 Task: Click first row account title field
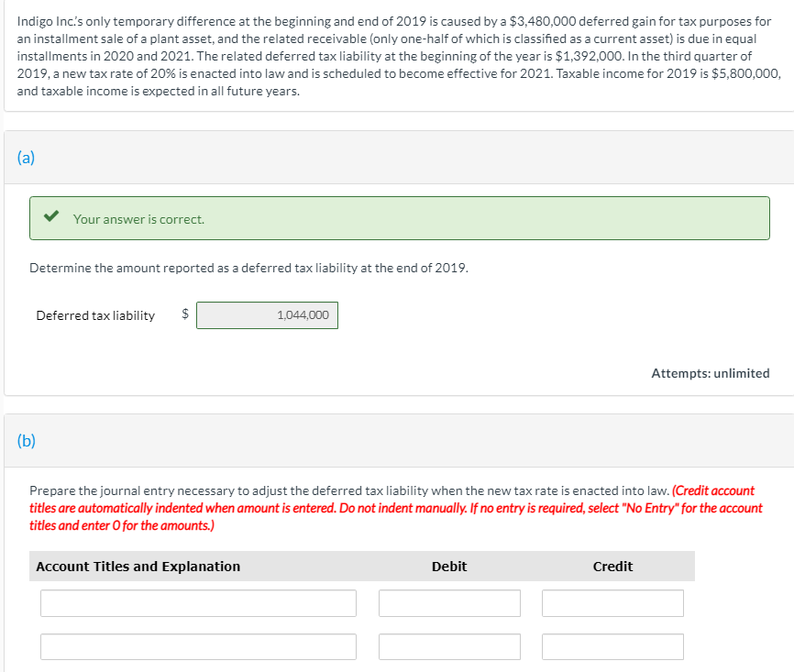[x=198, y=602]
